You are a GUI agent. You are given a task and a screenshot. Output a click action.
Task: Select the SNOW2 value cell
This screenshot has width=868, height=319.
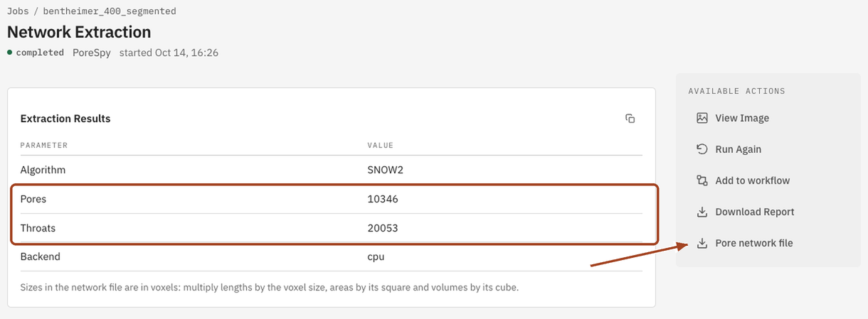click(386, 170)
